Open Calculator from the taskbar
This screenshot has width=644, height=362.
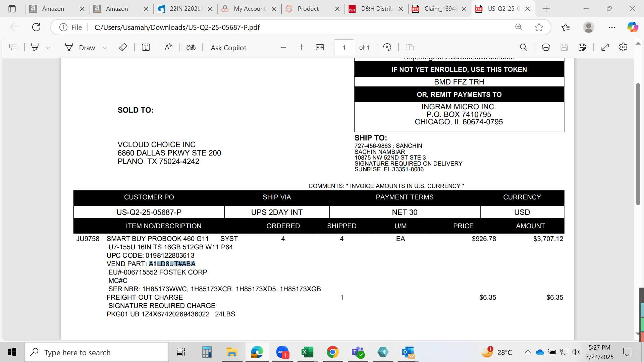coord(207,352)
